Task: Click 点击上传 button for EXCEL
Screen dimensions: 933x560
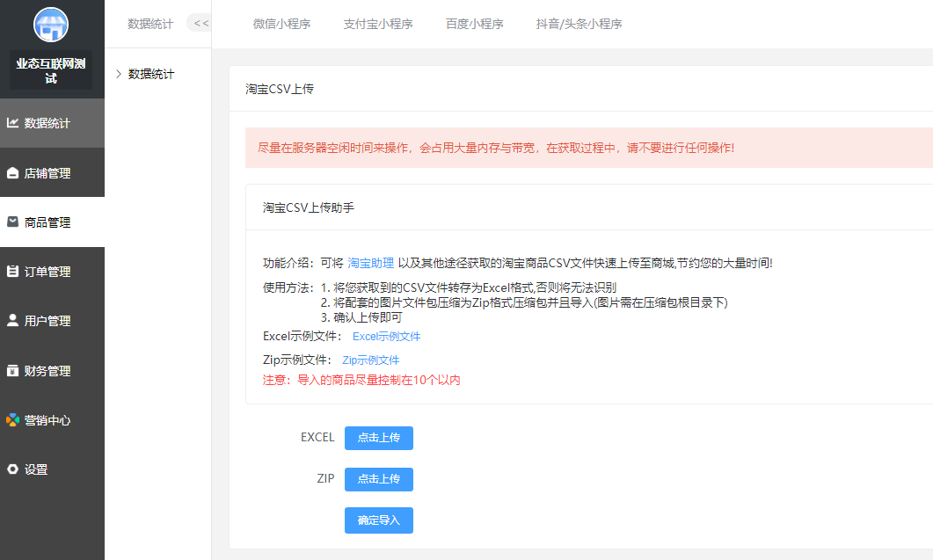Action: pos(379,438)
